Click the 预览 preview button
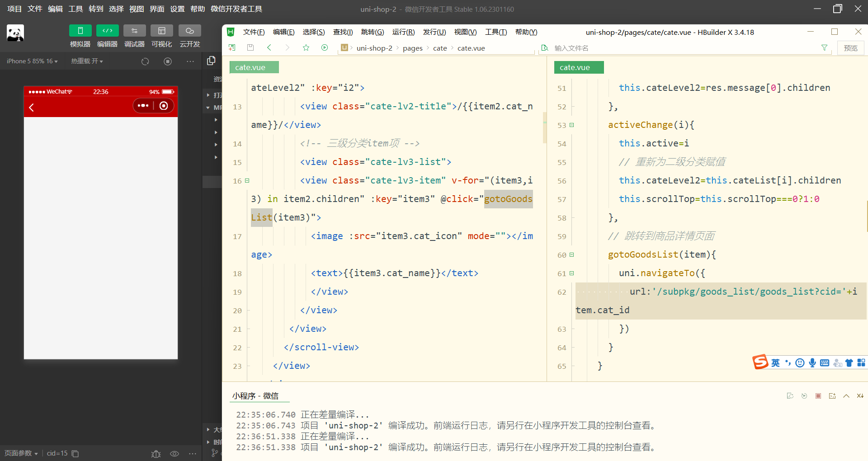Image resolution: width=868 pixels, height=461 pixels. click(850, 47)
